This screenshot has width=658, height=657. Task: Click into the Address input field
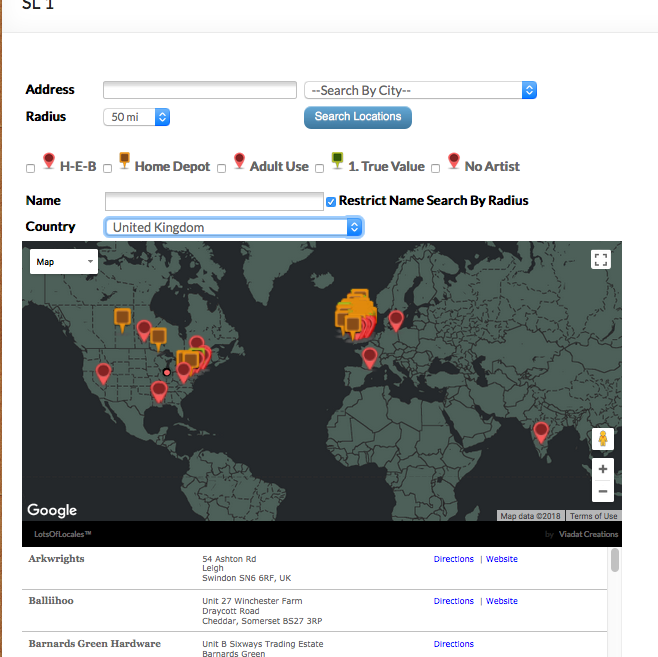[x=200, y=90]
